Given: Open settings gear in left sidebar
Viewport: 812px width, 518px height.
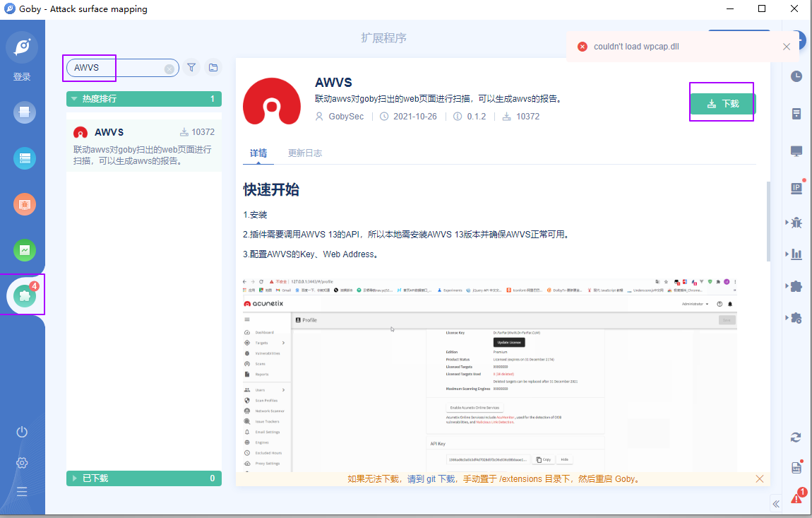Looking at the screenshot, I should pos(22,462).
